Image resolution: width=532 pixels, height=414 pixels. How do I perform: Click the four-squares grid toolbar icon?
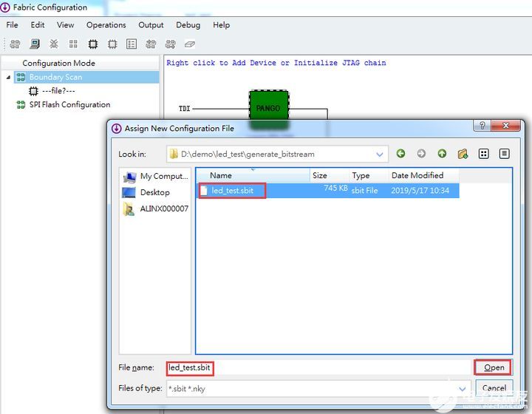pyautogui.click(x=73, y=44)
